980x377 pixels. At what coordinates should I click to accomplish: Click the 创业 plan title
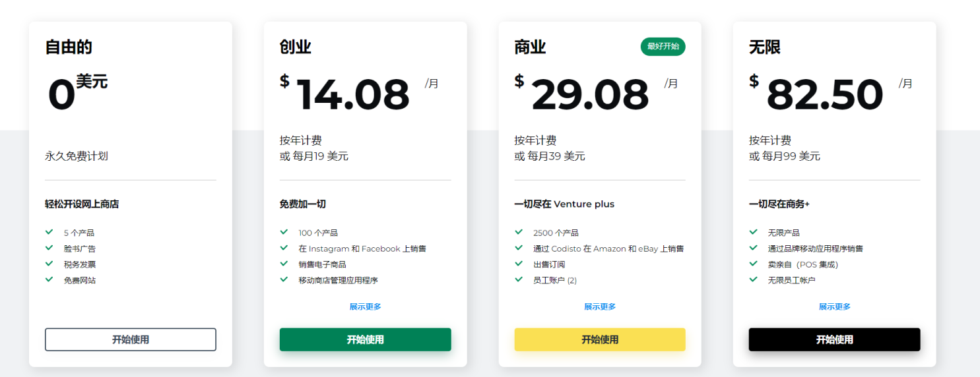tap(295, 47)
